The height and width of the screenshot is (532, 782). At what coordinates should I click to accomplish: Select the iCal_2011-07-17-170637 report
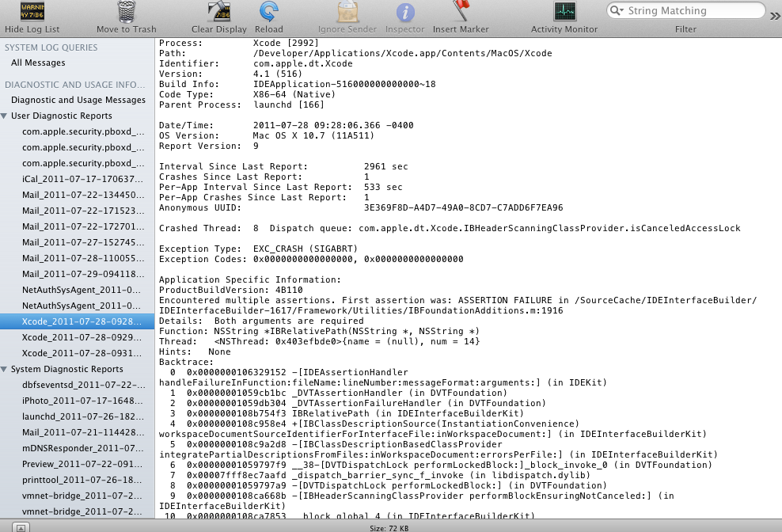point(78,179)
